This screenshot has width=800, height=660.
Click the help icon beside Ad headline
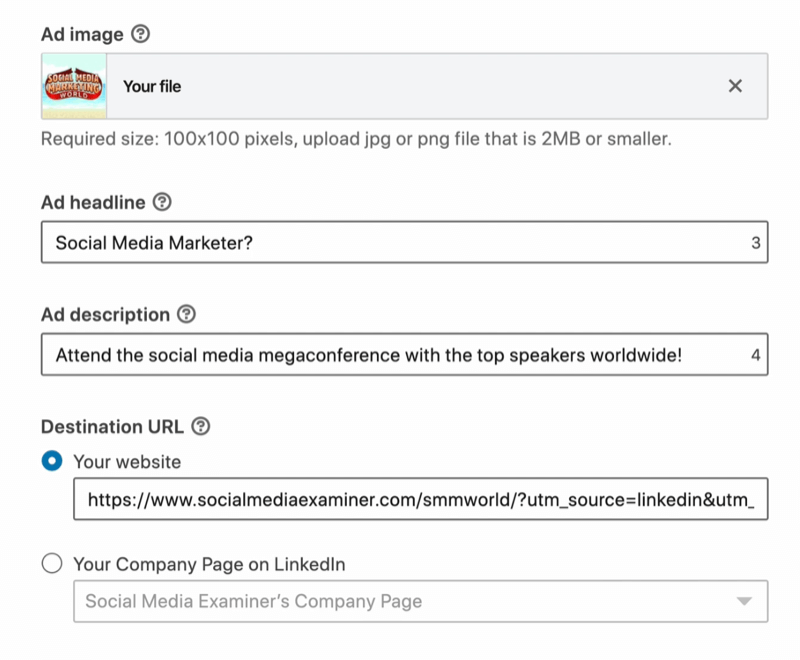(x=163, y=202)
